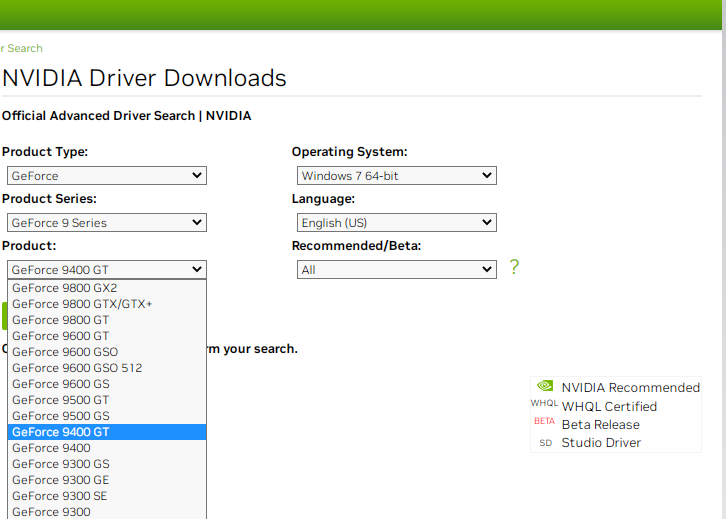Image resolution: width=726 pixels, height=519 pixels.
Task: Click the highlighted GeForce 9400 GT option
Action: pos(107,432)
